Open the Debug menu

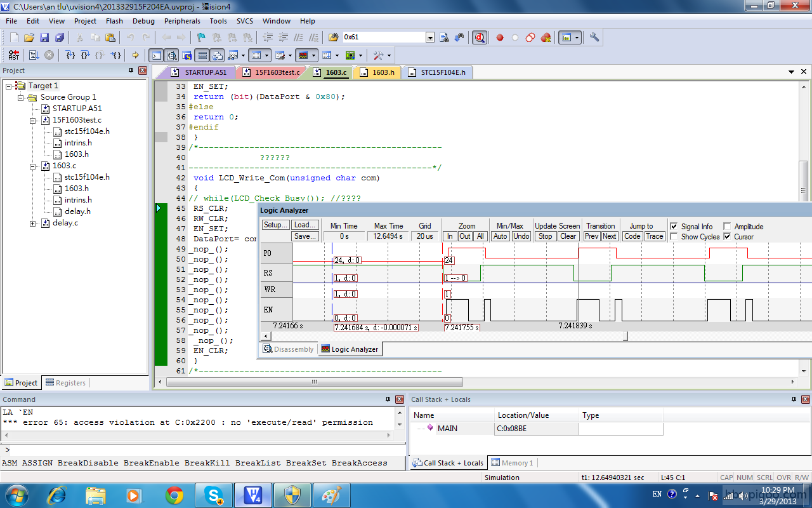pos(143,21)
